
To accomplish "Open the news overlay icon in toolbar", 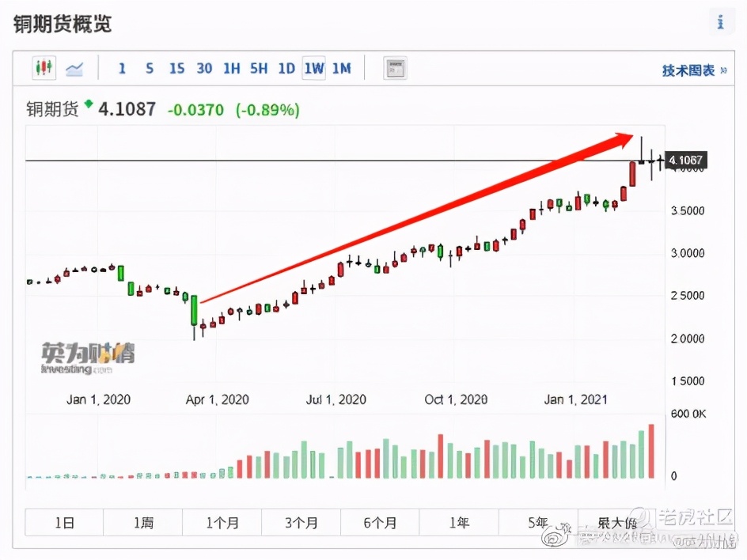I will [x=395, y=69].
